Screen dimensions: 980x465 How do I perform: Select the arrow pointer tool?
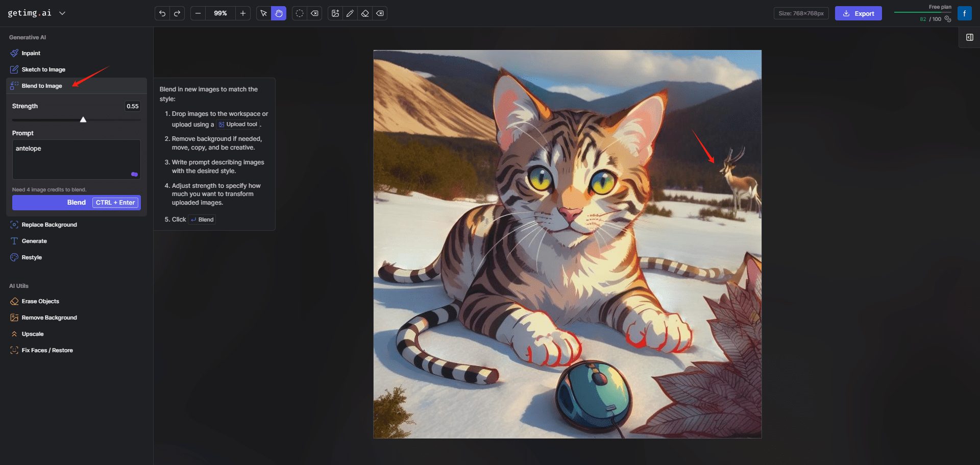click(x=264, y=13)
